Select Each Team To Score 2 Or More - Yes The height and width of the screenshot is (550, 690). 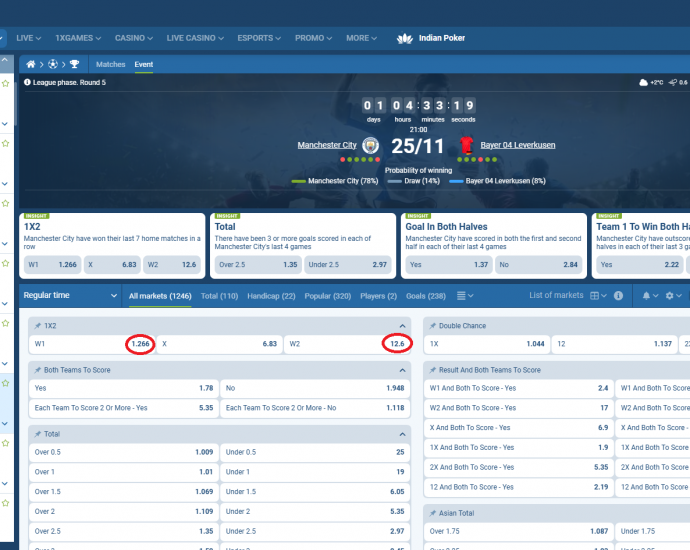[x=124, y=408]
